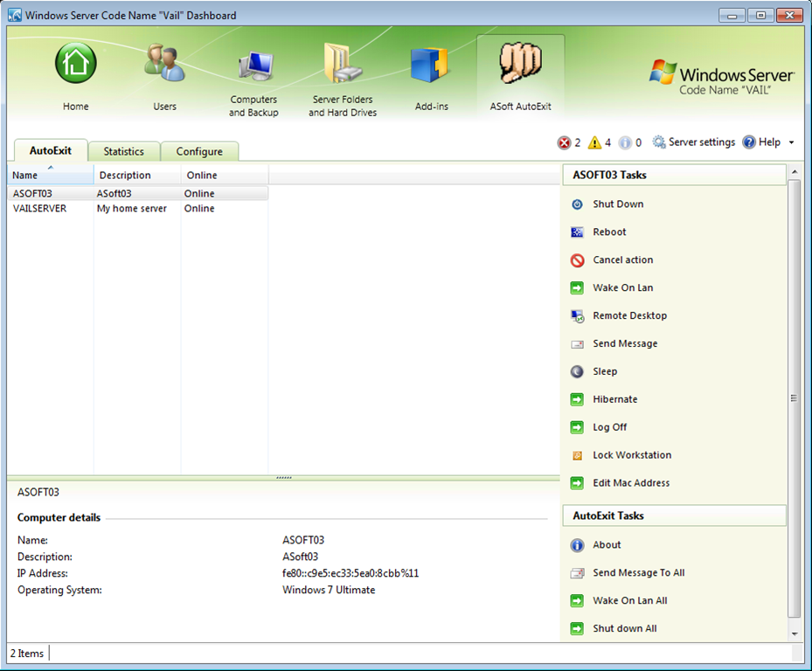812x671 pixels.
Task: Switch to the Configure tab
Action: [x=199, y=151]
